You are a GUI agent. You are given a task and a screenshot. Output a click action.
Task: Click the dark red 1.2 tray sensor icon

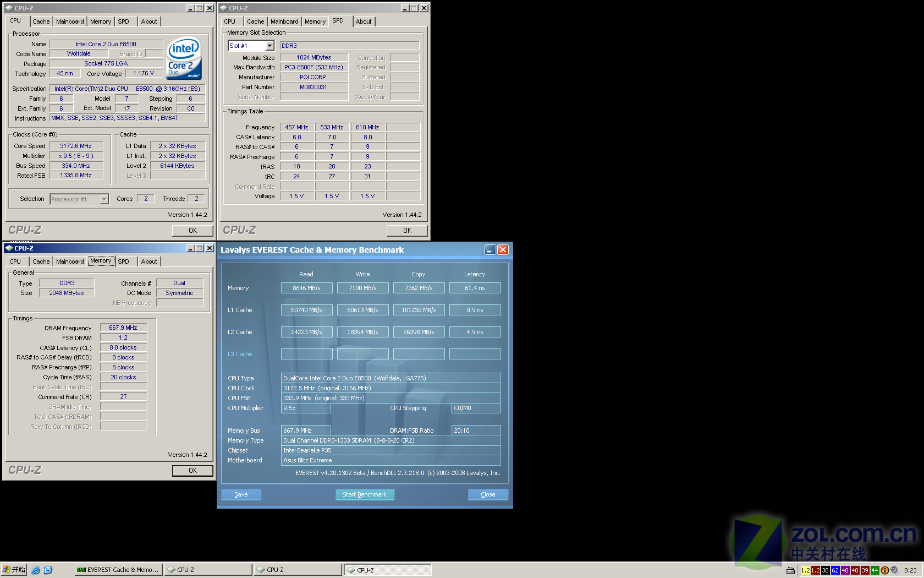click(x=815, y=570)
